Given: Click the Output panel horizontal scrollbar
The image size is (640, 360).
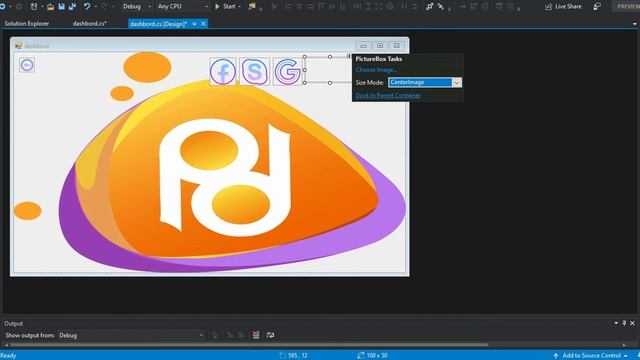Looking at the screenshot, I should [249, 345].
